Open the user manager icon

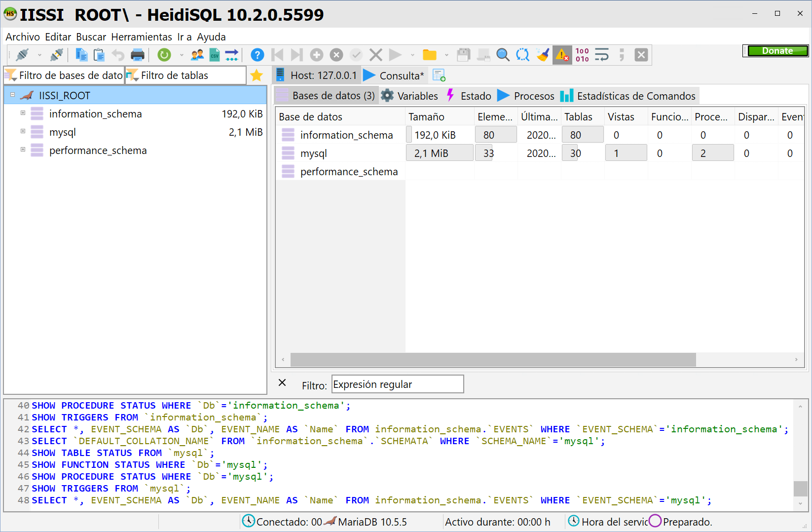(x=197, y=55)
